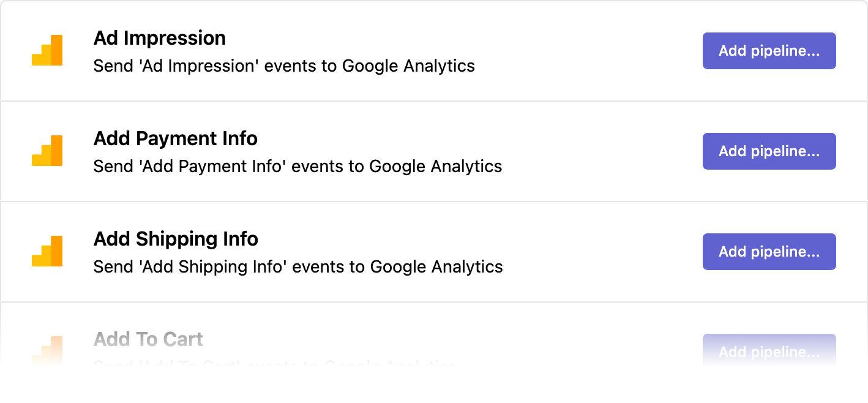This screenshot has height=403, width=868.
Task: Click the faded Google Analytics icon beside Add To Cart
Action: (47, 350)
